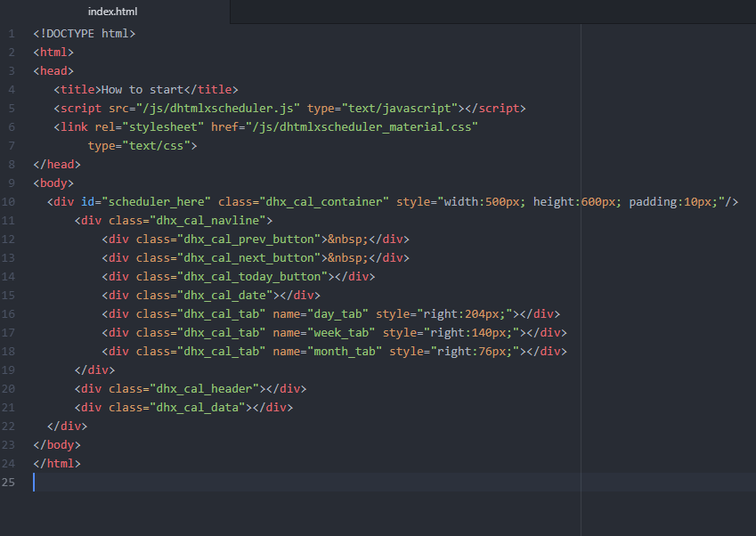
Task: Click the dhx_cal_prev_button class name
Action: coord(248,240)
